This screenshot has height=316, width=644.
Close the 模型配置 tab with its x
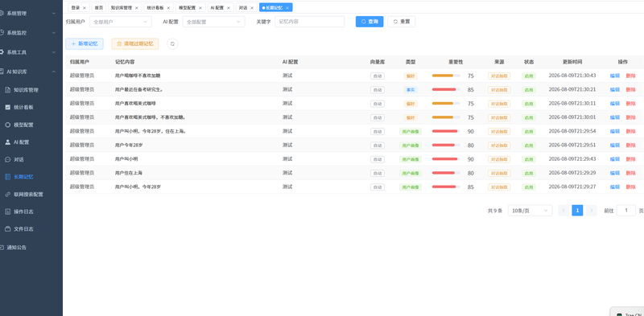(200, 8)
